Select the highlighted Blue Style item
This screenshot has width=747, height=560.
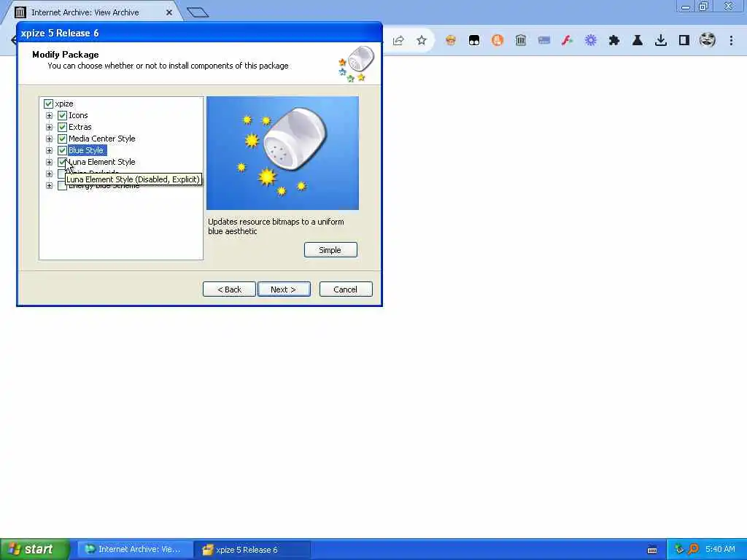87,150
